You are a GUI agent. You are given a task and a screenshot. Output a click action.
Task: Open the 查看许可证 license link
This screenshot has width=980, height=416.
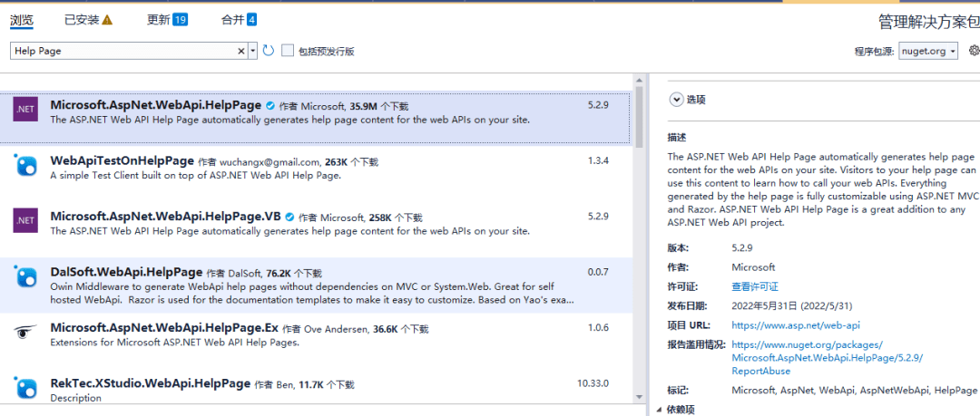755,286
